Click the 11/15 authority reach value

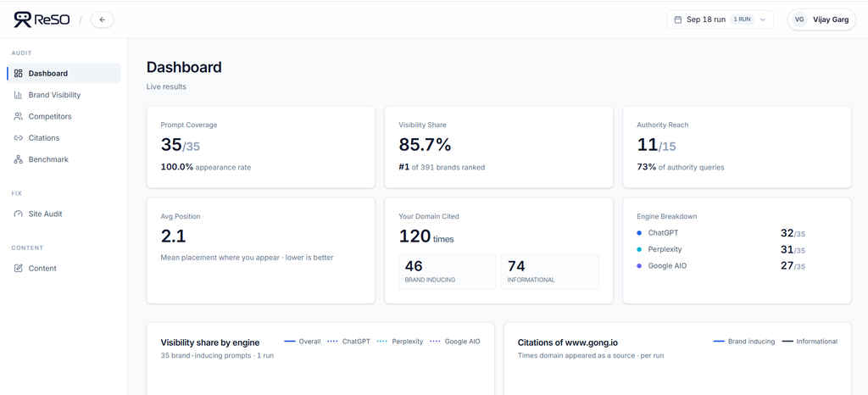coord(657,145)
